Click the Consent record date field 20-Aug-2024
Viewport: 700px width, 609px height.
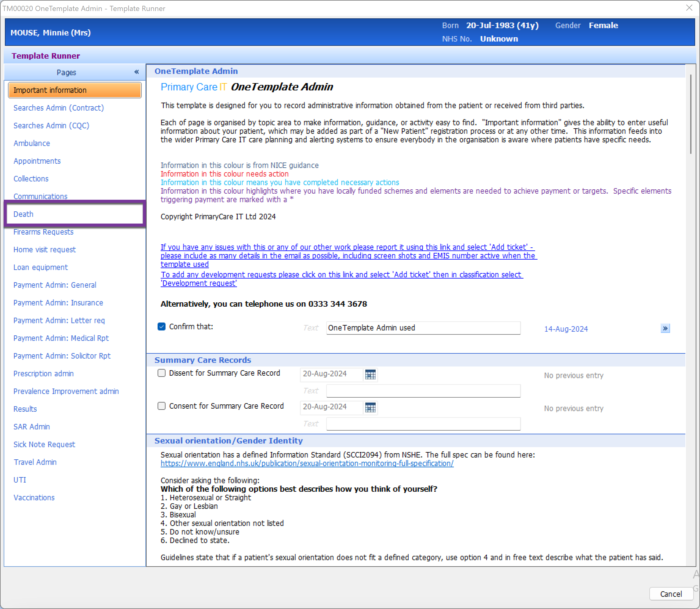tap(332, 407)
